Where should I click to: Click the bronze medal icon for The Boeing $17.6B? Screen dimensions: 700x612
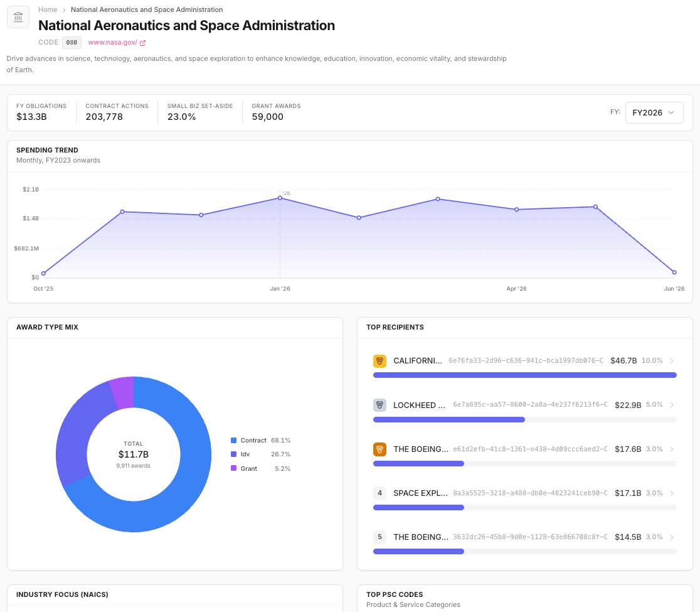coord(379,449)
